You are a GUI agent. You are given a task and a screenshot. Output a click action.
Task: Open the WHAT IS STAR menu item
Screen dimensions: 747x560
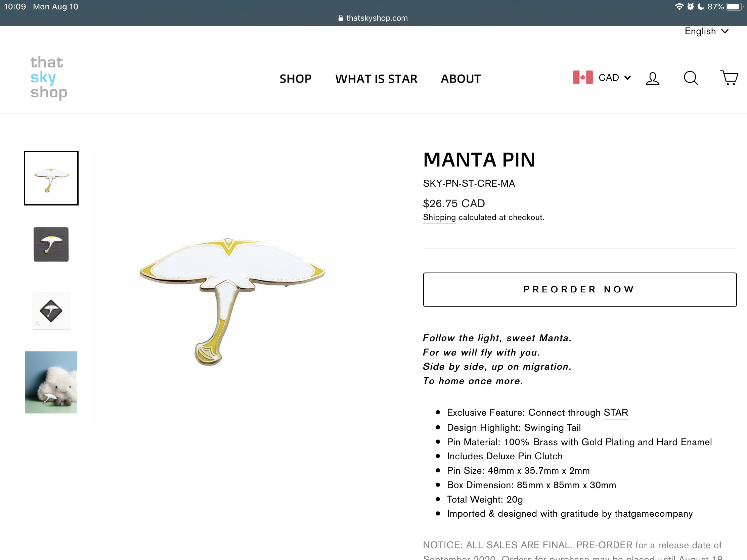click(x=376, y=79)
